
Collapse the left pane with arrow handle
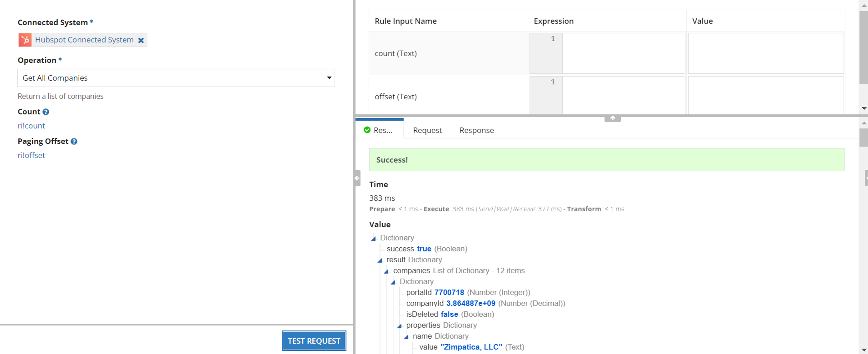[x=357, y=178]
